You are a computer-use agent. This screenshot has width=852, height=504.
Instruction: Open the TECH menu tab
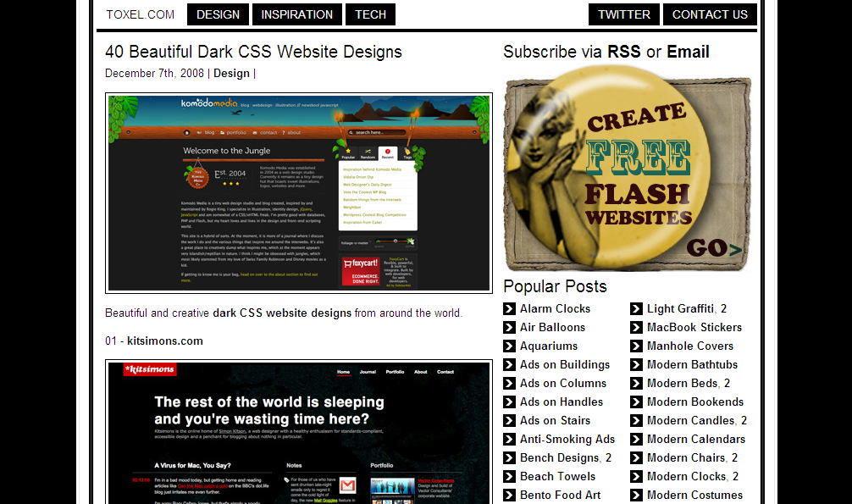[371, 14]
